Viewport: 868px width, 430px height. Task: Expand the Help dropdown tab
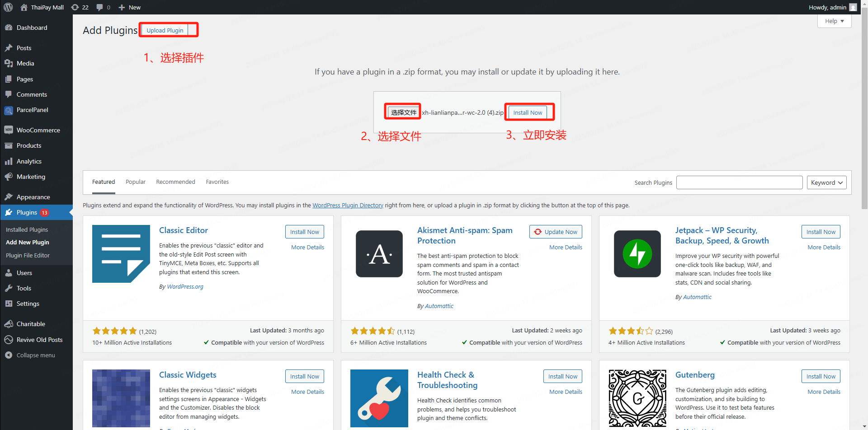click(x=834, y=21)
